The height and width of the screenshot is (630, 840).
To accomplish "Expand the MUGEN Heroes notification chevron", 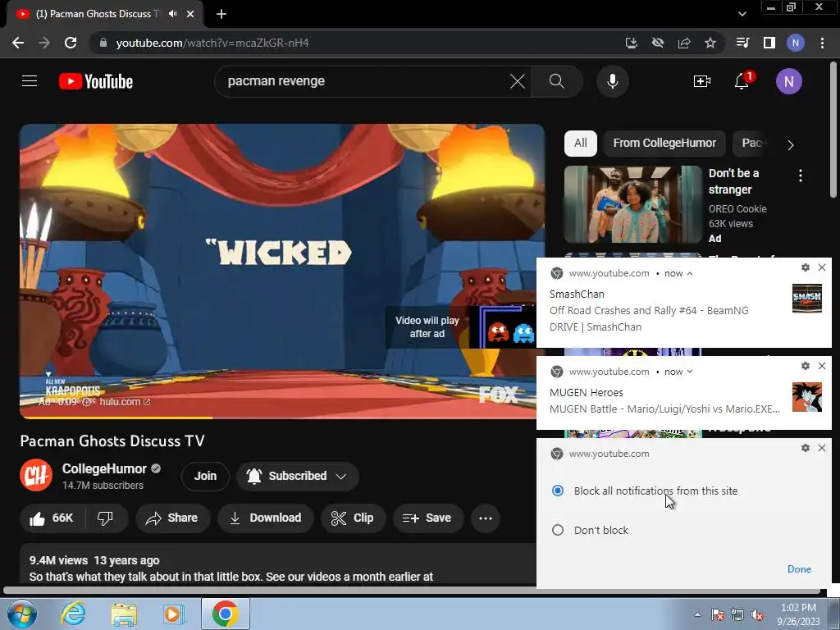I will (x=690, y=372).
